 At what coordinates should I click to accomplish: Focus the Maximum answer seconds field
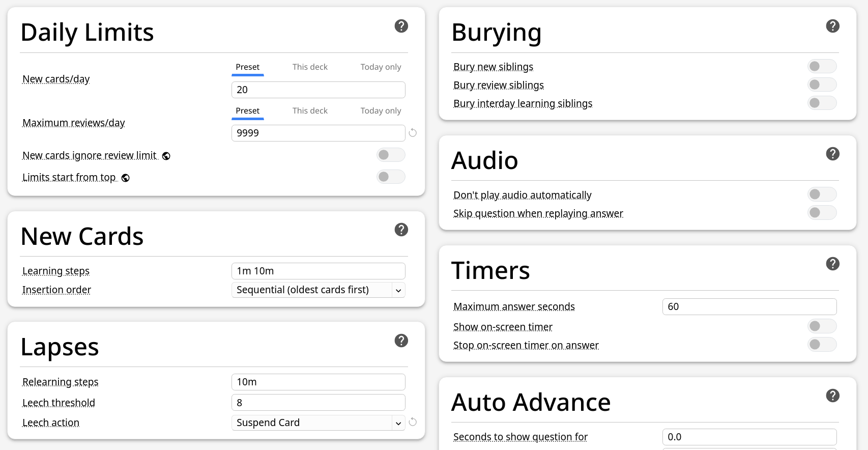749,306
